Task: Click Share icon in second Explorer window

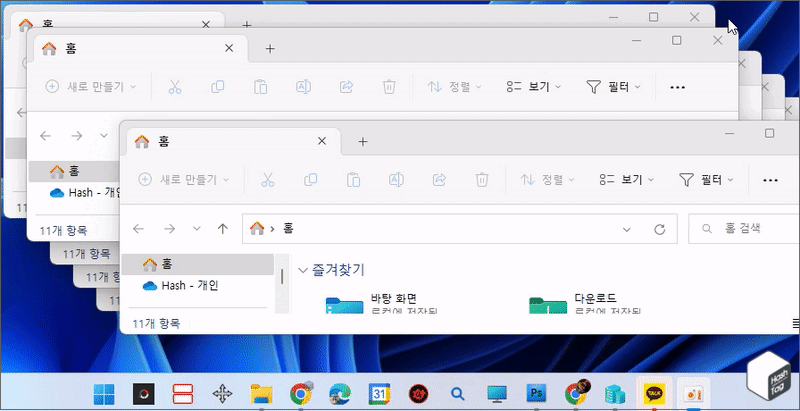Action: (x=346, y=87)
